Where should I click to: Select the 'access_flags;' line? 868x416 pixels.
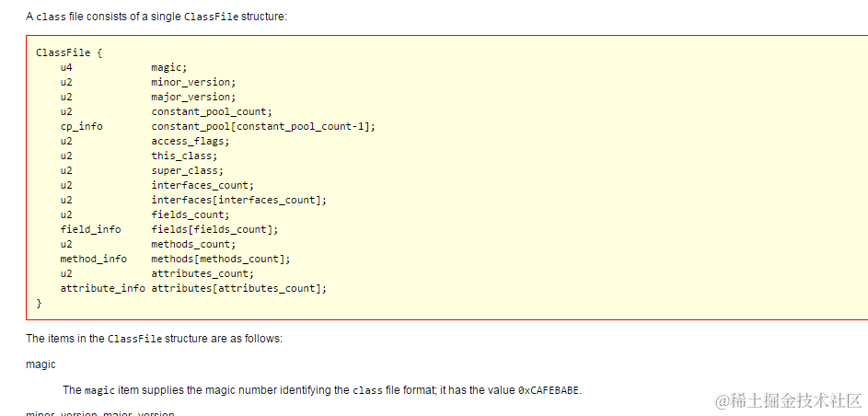click(191, 141)
